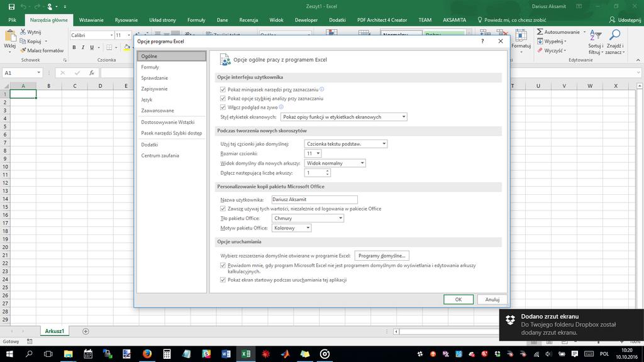Click the Wypełnij fill down icon
The height and width of the screenshot is (362, 644).
coord(540,41)
